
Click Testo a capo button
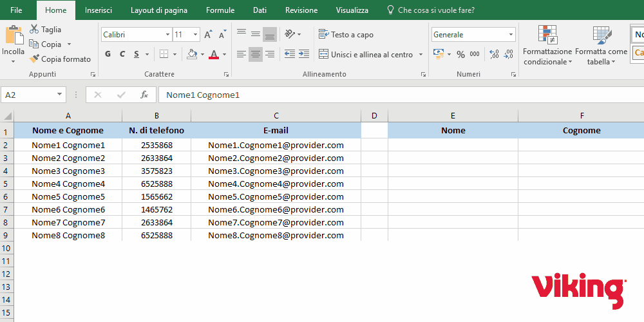tap(346, 35)
